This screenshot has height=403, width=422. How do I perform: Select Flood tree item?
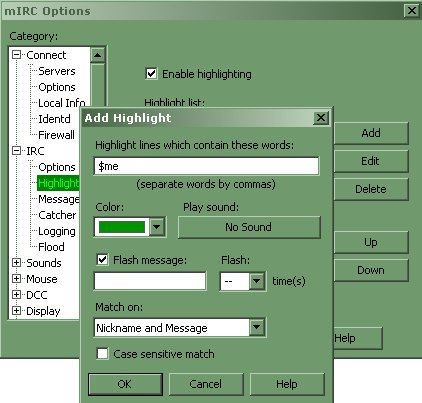tap(51, 247)
